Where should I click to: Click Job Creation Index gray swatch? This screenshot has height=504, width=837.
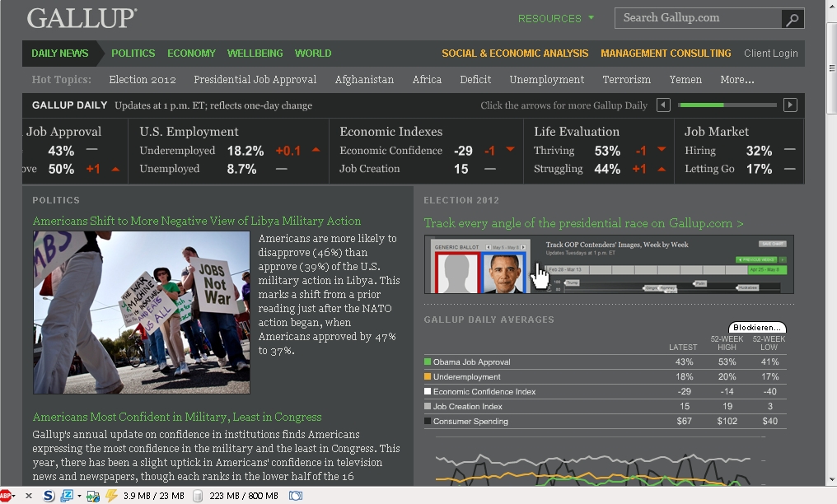(428, 406)
